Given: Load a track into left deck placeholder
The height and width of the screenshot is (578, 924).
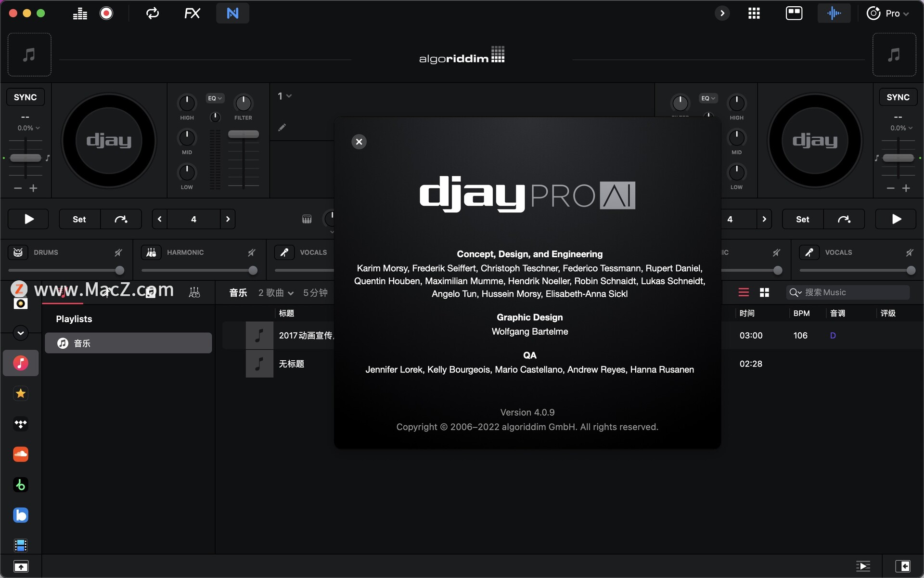Looking at the screenshot, I should (29, 54).
